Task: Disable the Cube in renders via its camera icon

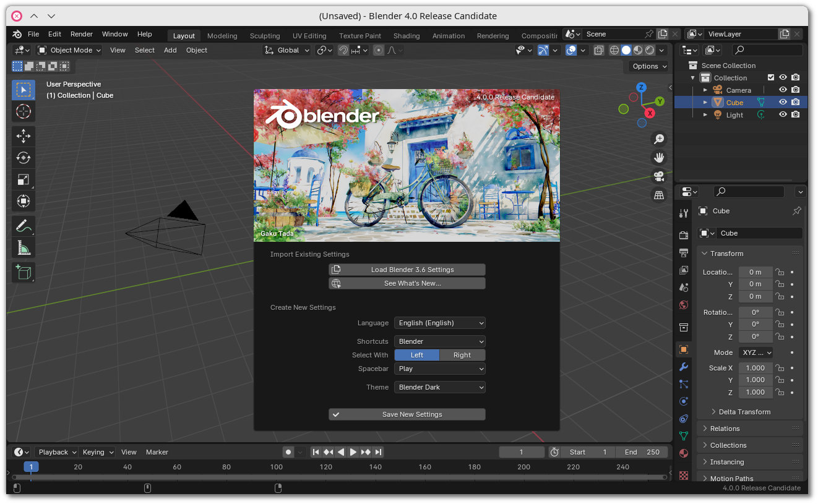Action: click(x=796, y=103)
